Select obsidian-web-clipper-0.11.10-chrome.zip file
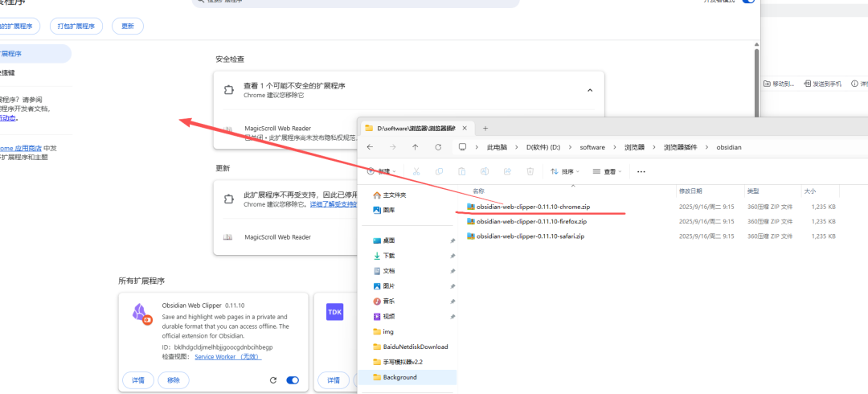 [x=528, y=207]
